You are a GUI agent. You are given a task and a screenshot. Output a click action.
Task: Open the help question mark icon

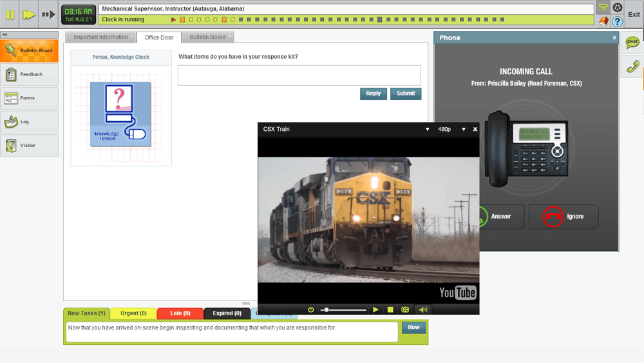(618, 21)
